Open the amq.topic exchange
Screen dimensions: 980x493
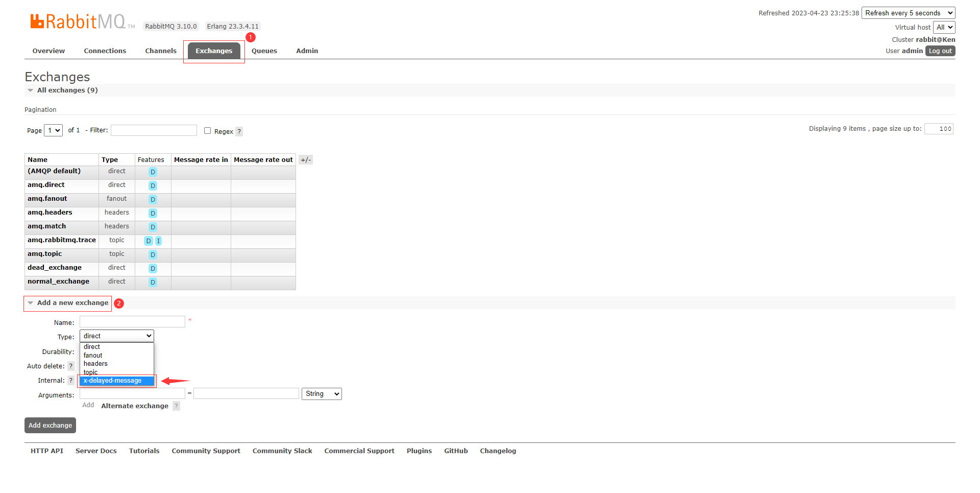tap(44, 254)
